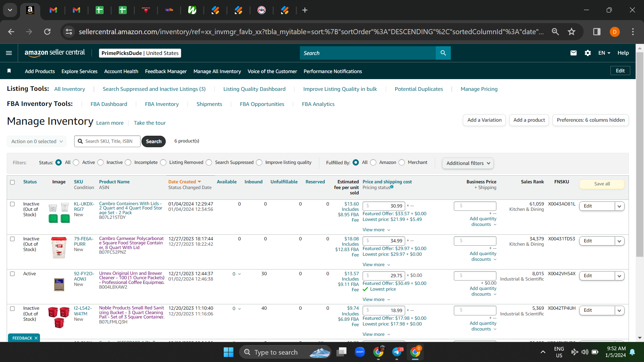Open Zoom from the taskbar
Image resolution: width=644 pixels, height=362 pixels.
(360, 352)
